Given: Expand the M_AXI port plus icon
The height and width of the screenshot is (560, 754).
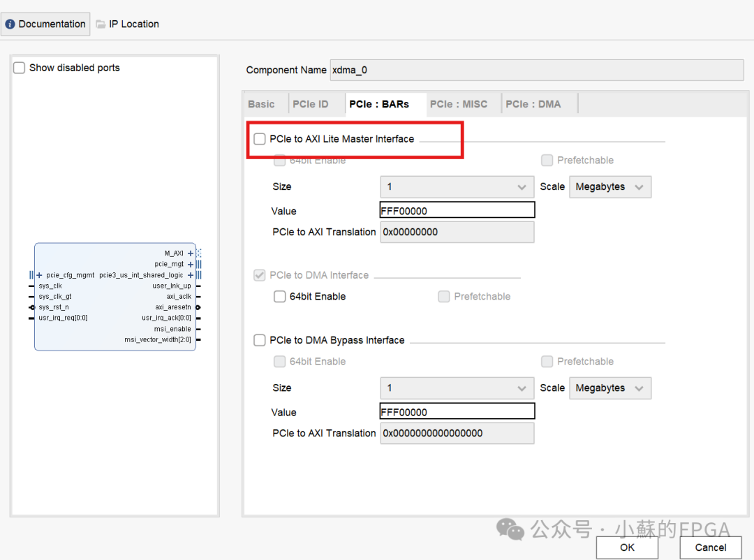Looking at the screenshot, I should [x=191, y=253].
